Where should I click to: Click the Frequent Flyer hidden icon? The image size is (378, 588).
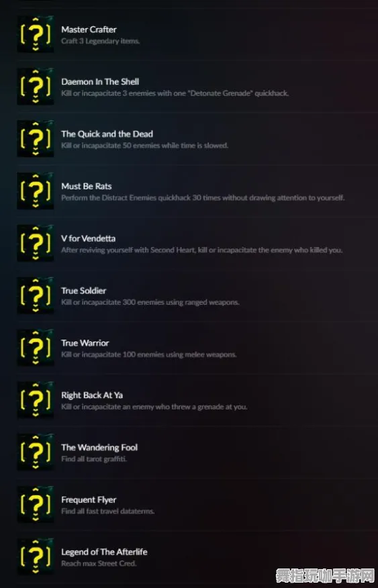pyautogui.click(x=36, y=504)
